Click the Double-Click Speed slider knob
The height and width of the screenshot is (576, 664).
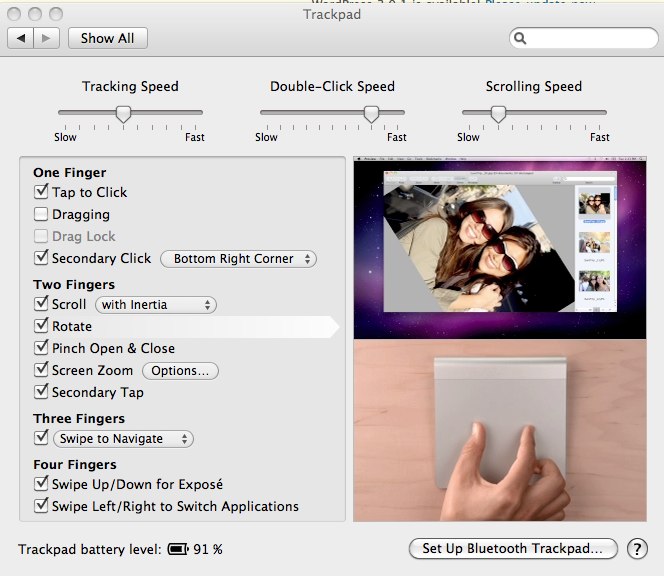(x=371, y=114)
